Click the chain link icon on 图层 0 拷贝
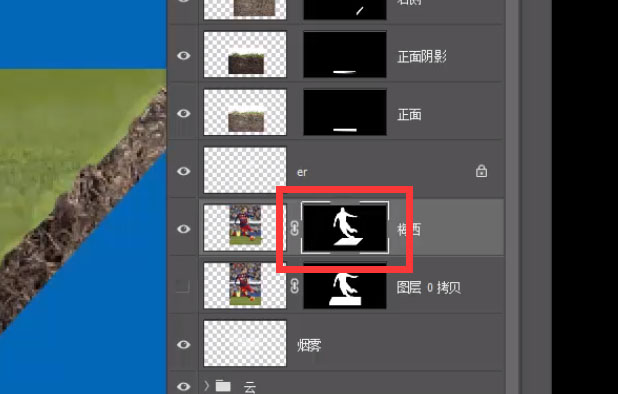 [x=294, y=286]
